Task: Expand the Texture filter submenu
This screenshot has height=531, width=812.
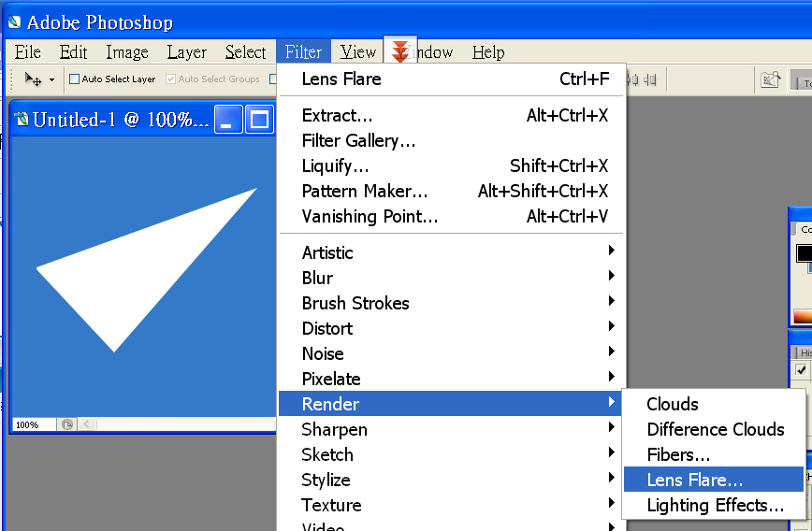Action: (x=451, y=506)
